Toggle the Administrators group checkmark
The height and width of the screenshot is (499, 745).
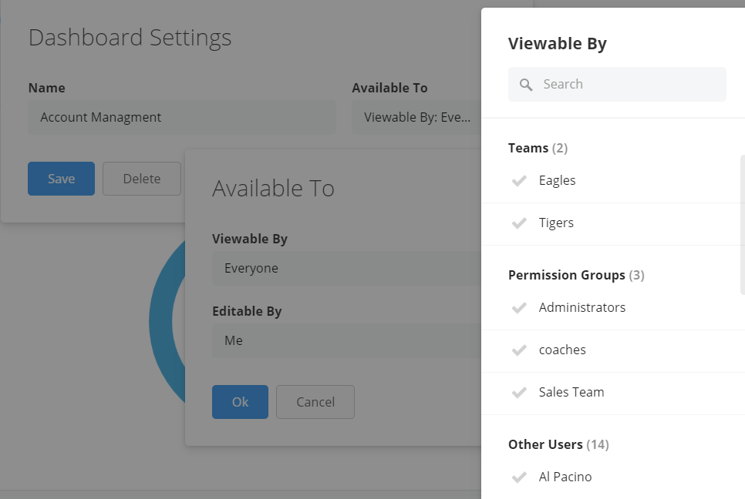pos(519,308)
